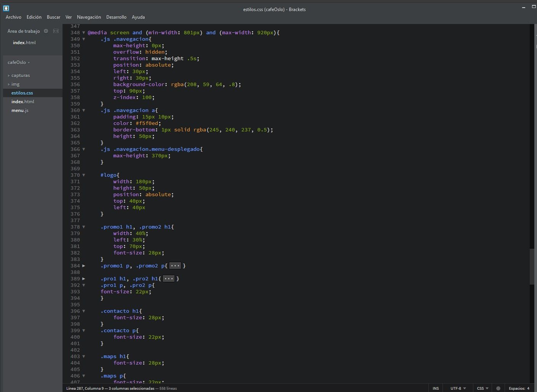Toggle Espacios indentation type label
Image resolution: width=537 pixels, height=392 pixels.
tap(517, 388)
